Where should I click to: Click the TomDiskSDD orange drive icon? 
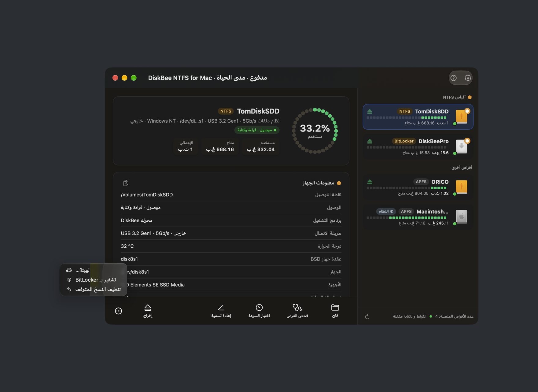(462, 116)
